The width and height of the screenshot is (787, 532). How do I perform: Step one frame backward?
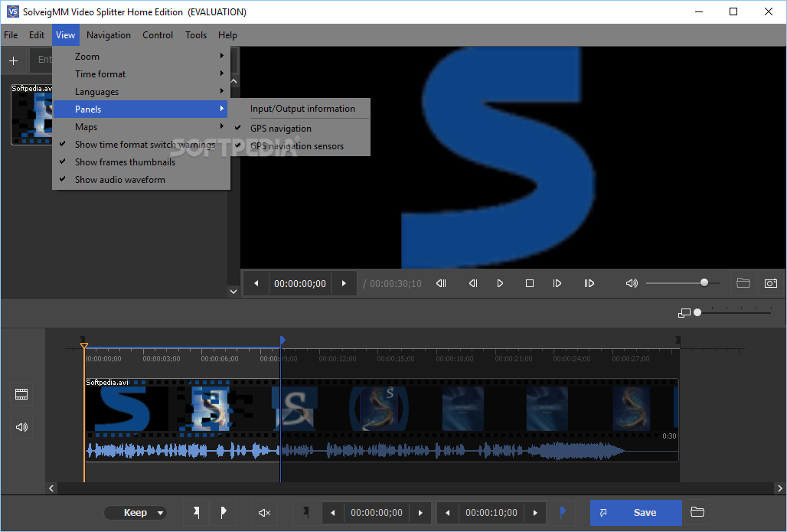pos(473,283)
